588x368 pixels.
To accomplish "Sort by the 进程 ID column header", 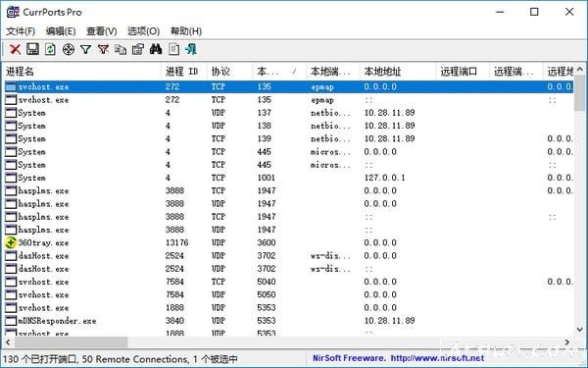I will (185, 72).
